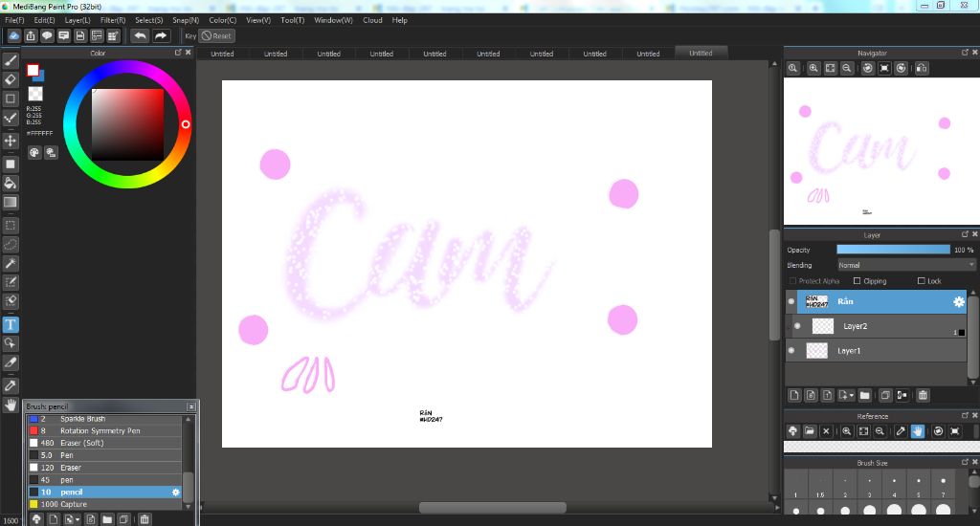
Task: Zoom in using the Navigator magnifier plus
Action: [x=813, y=68]
